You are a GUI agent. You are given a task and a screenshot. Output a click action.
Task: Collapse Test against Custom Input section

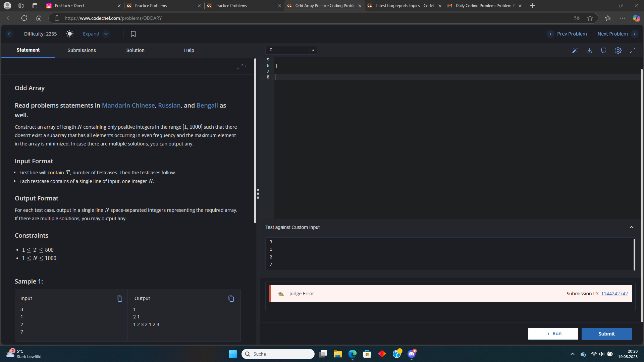[x=632, y=227]
